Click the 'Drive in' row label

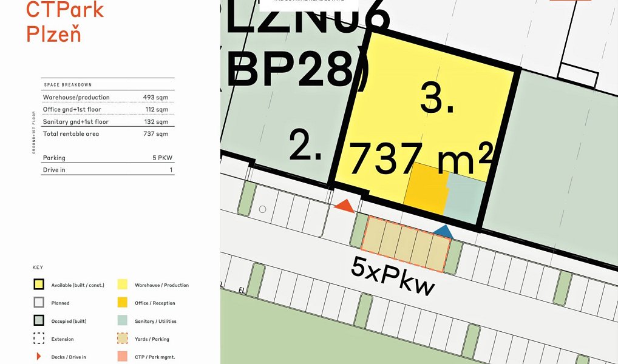pos(54,170)
